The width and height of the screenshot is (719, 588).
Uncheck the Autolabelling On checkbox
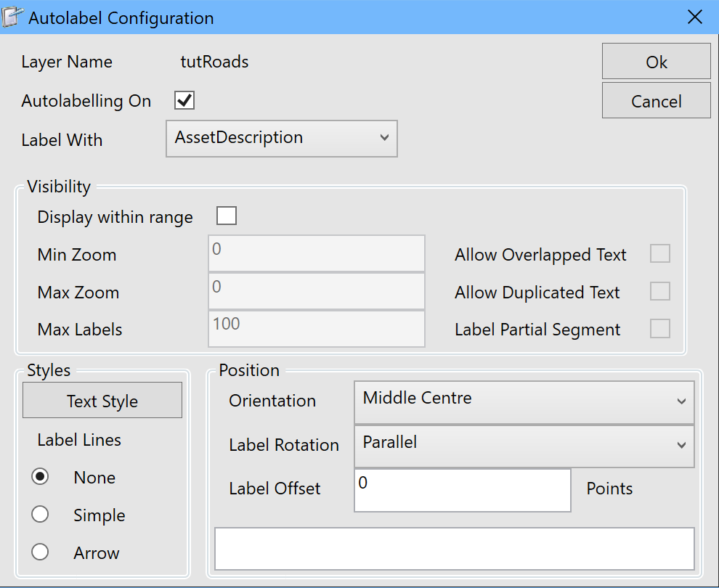184,100
